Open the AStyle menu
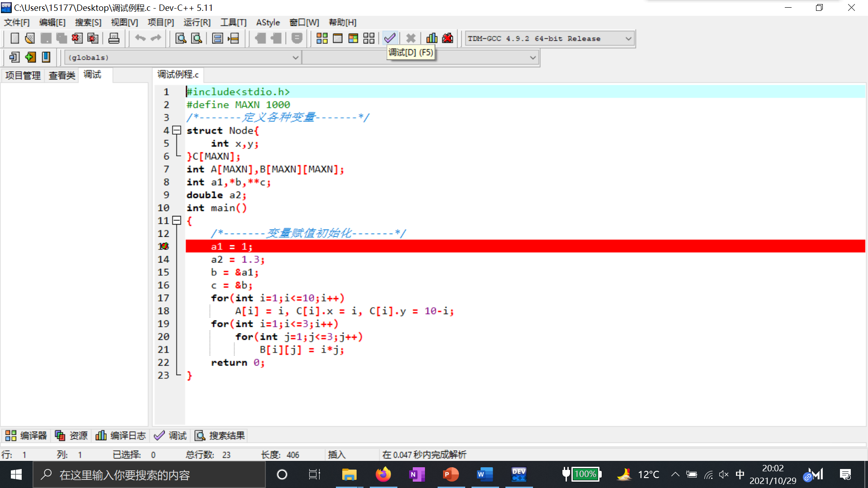 pyautogui.click(x=268, y=23)
